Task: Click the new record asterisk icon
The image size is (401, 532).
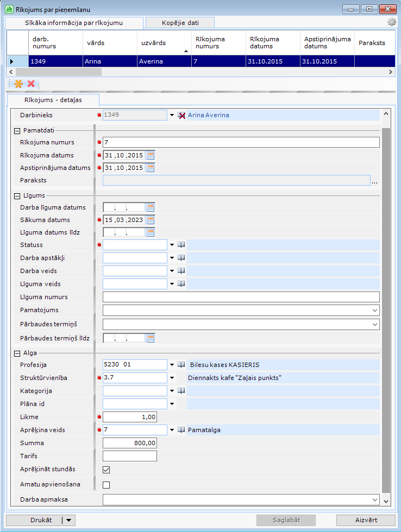Action: pyautogui.click(x=18, y=84)
